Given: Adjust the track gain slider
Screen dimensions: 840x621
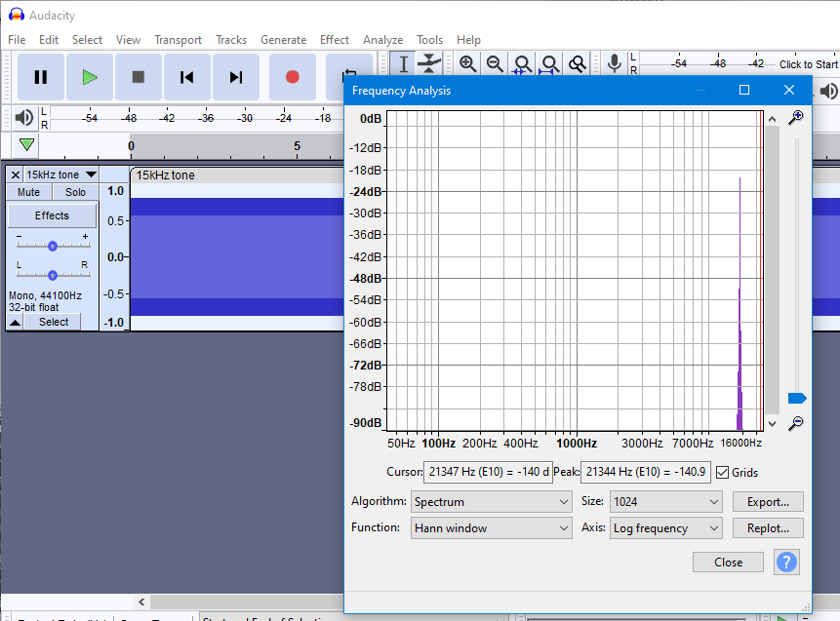Looking at the screenshot, I should click(52, 244).
